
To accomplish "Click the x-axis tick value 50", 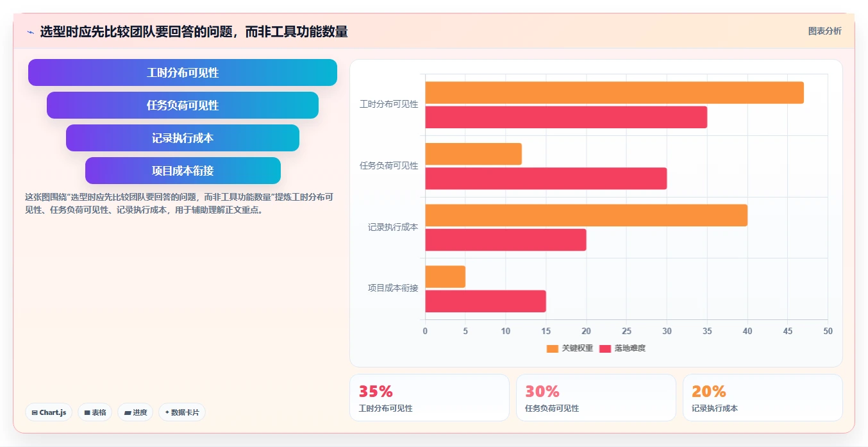I will [828, 331].
